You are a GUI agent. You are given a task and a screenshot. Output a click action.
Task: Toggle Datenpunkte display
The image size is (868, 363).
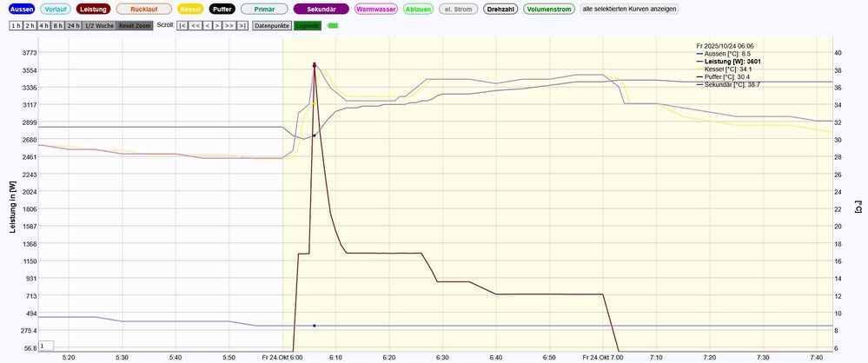tap(272, 26)
